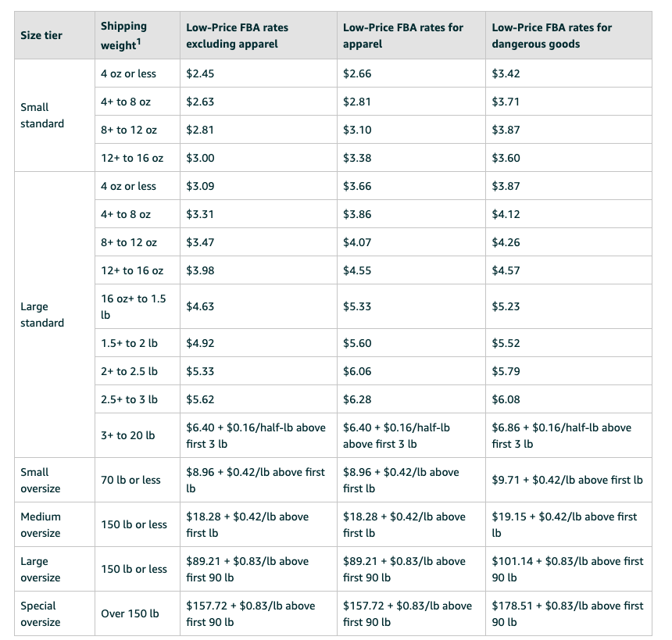Click the "Large oversize" size tier cell
Viewport: 672px width, 640px height.
[40, 569]
